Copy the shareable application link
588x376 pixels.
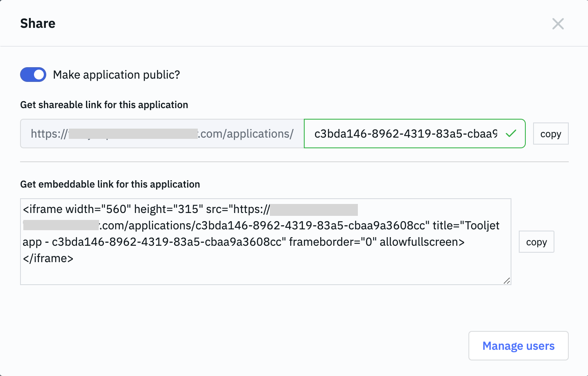point(550,134)
